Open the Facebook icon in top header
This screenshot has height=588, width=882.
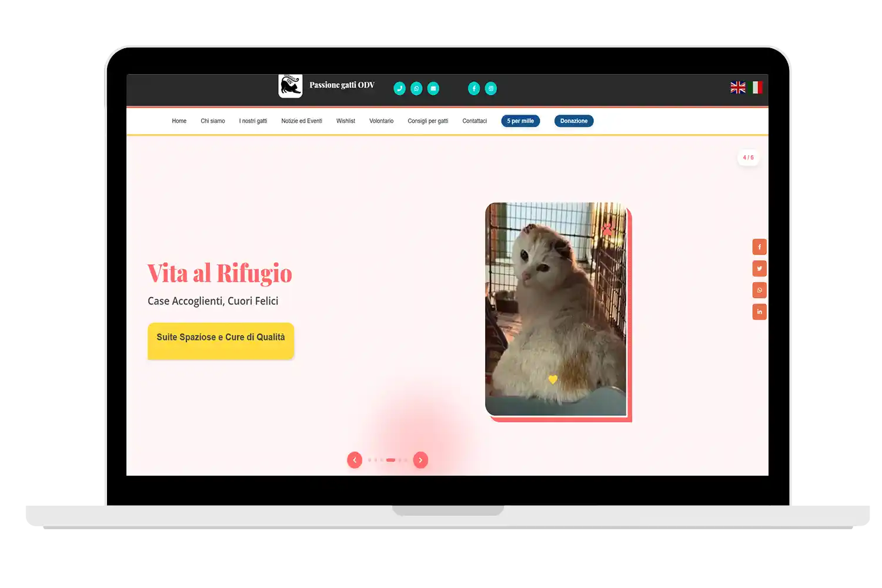(x=474, y=88)
